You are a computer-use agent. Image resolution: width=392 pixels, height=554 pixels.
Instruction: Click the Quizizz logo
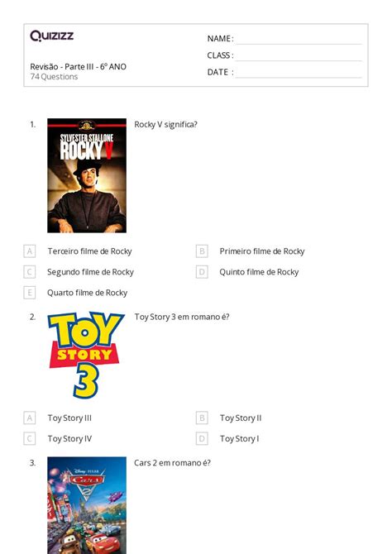tap(51, 36)
